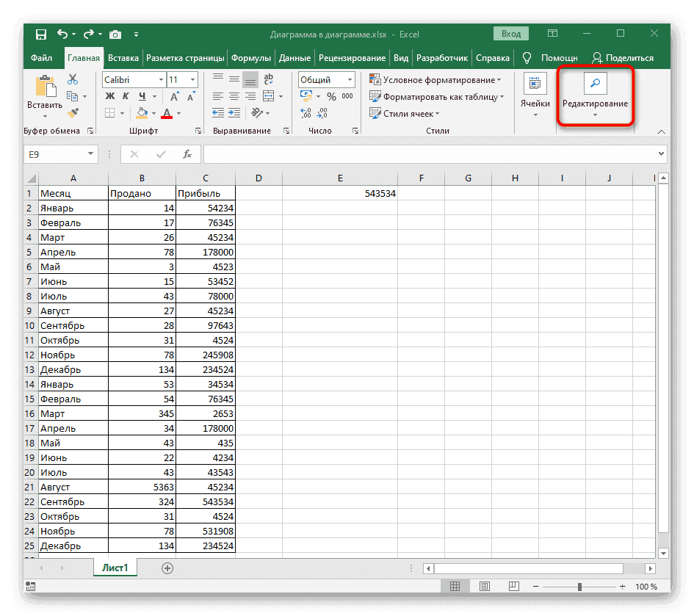Click Условное форматирование button

click(x=436, y=79)
